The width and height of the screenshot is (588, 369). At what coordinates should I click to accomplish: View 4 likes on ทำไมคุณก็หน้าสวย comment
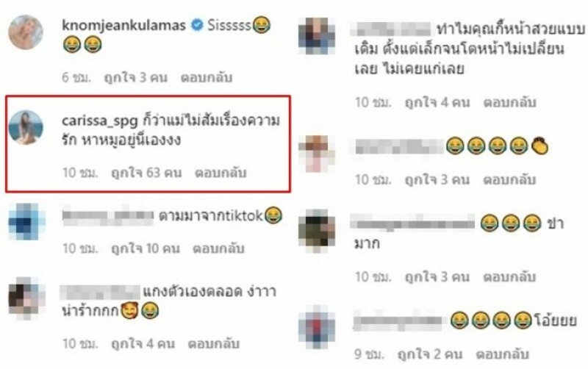click(437, 102)
